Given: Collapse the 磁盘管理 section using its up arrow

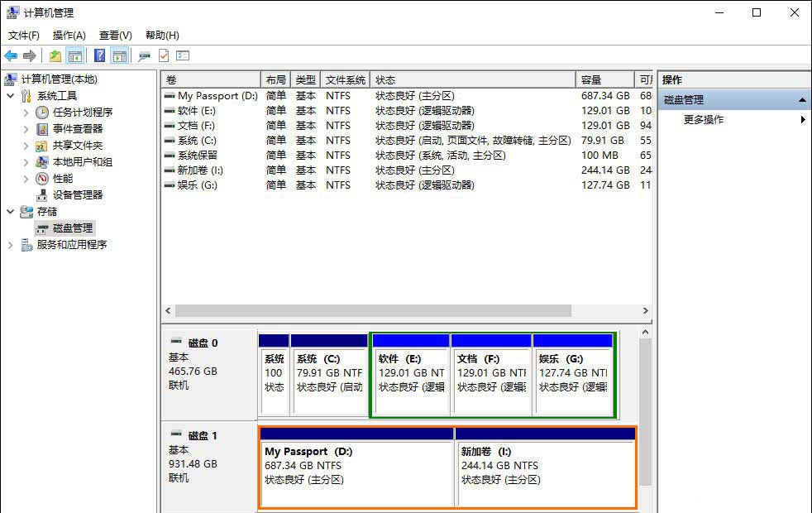Looking at the screenshot, I should tap(800, 99).
